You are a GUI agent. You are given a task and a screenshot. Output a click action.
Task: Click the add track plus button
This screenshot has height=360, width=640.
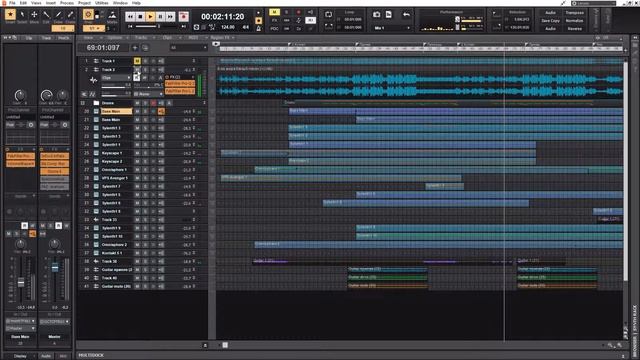pos(135,48)
